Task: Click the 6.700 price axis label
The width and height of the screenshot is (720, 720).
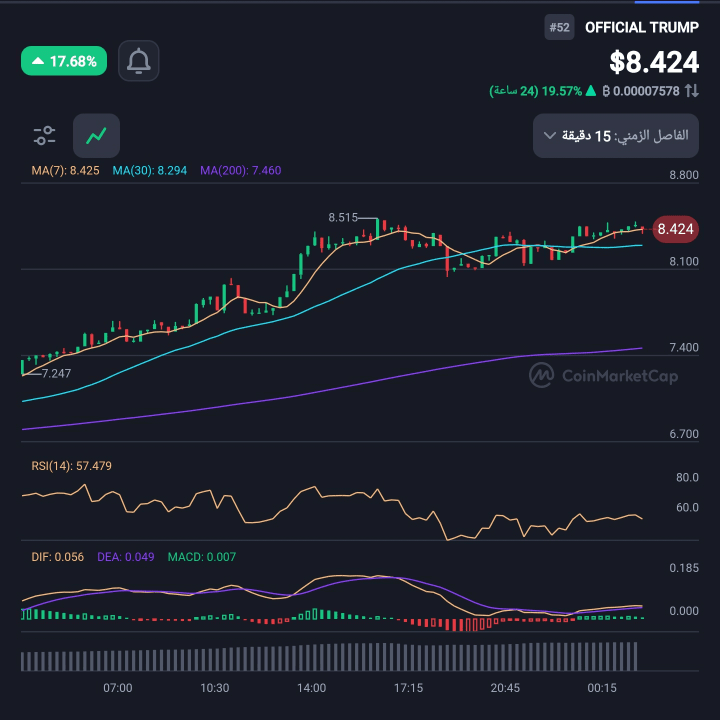Action: 684,433
